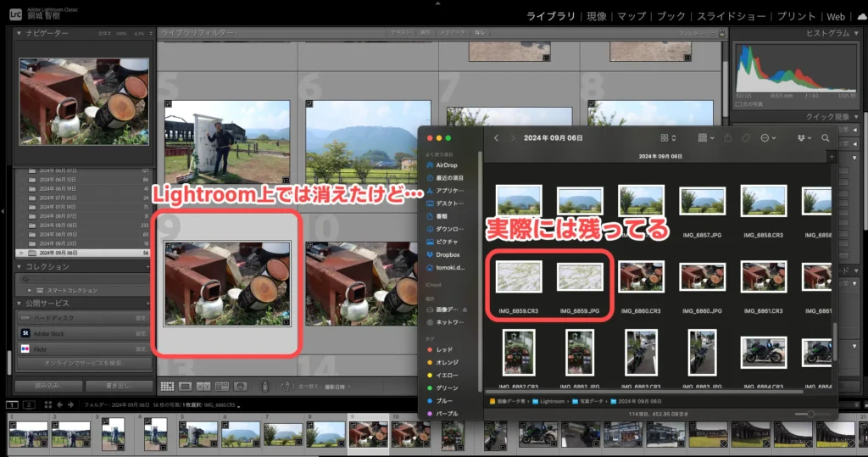
Task: Open the マップ module
Action: (x=631, y=16)
